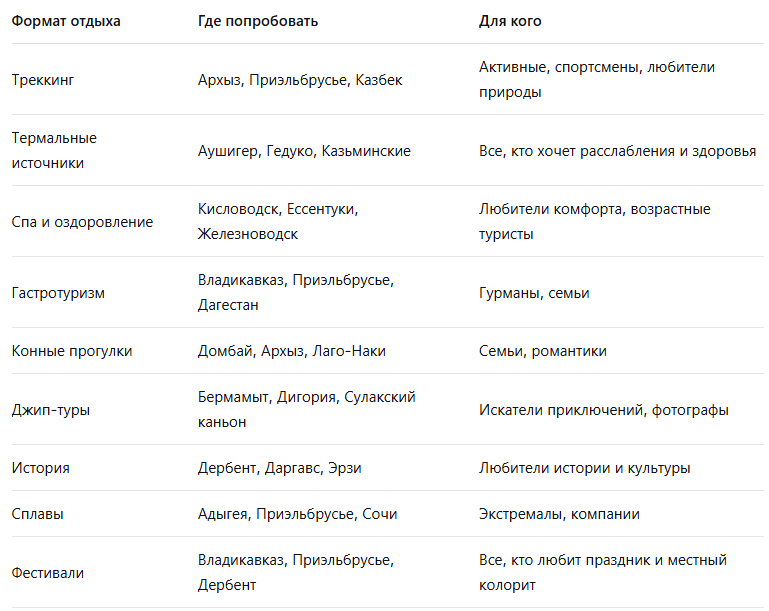Click the 'Где попробовать' column header
This screenshot has height=611, width=769.
[x=258, y=21]
